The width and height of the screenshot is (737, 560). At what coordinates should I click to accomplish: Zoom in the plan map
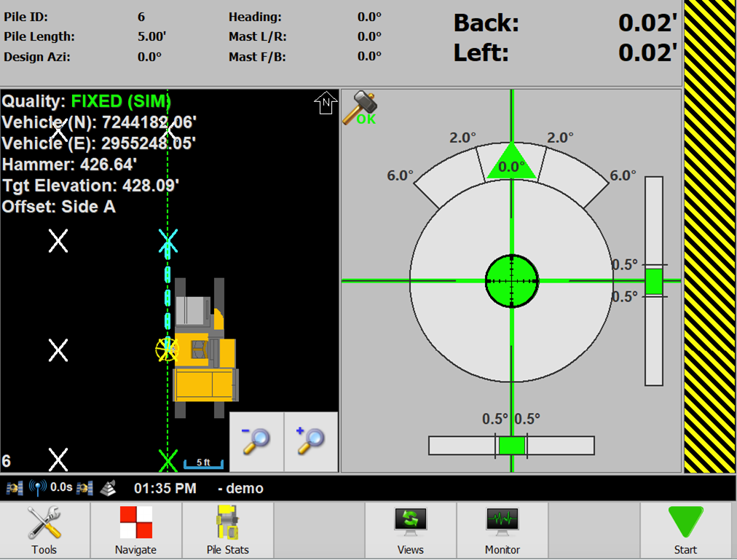[x=310, y=441]
